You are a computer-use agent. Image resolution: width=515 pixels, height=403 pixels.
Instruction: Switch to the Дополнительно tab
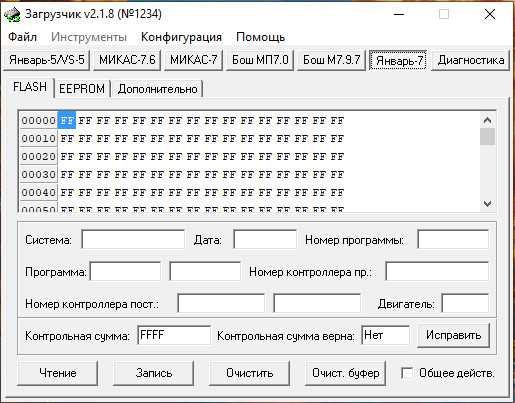[157, 89]
